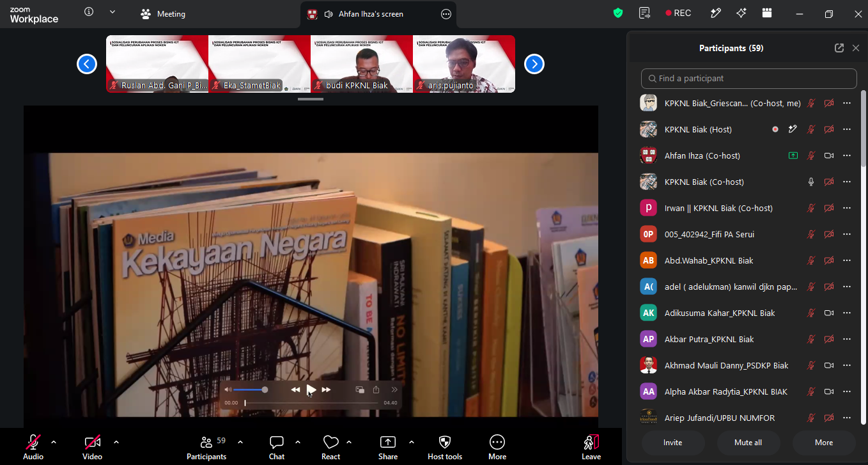This screenshot has height=465, width=868.
Task: Toggle video icon for Abd.Wahab_KPKNL Biak
Action: pos(829,260)
